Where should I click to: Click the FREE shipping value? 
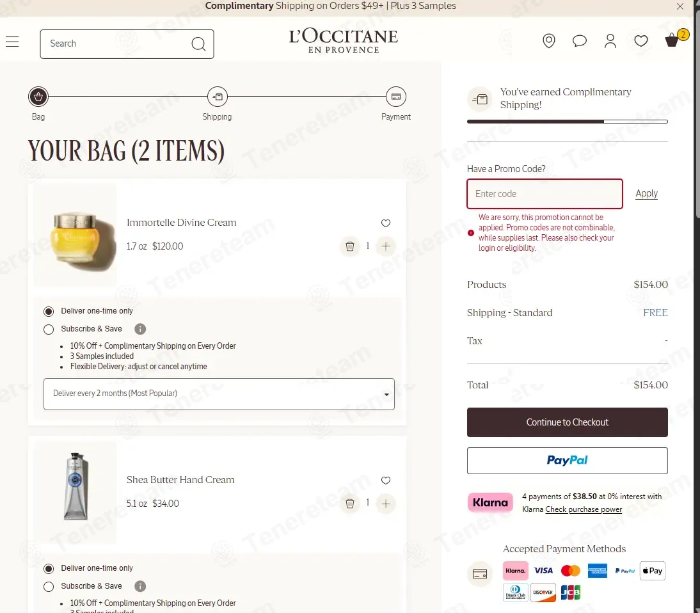pos(655,312)
